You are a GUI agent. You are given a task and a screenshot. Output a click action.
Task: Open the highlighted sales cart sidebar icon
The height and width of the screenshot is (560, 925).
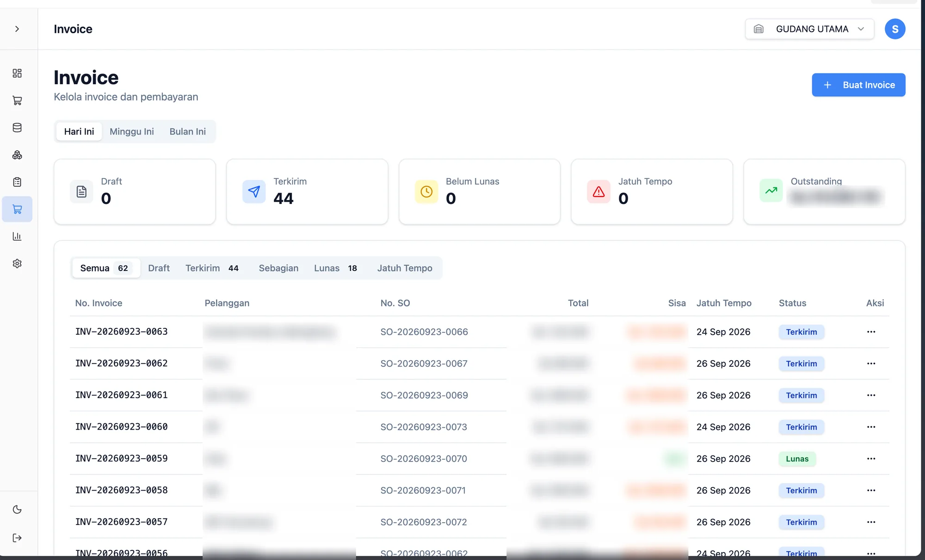[17, 209]
